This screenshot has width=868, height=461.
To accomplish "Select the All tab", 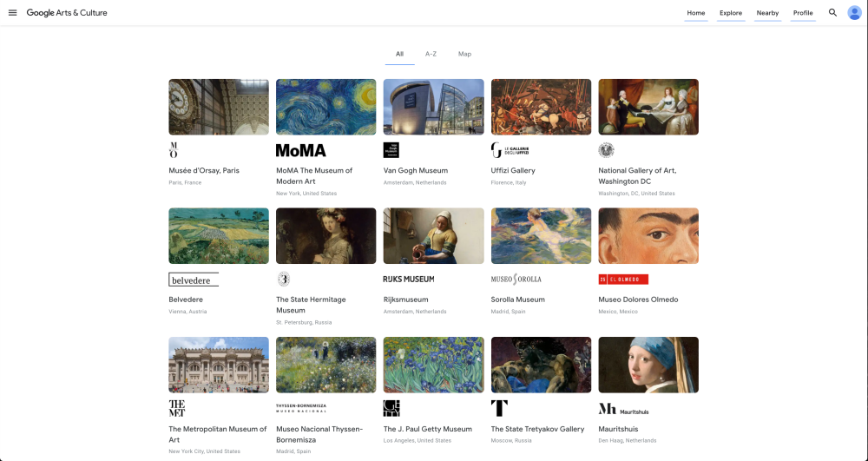I will [x=399, y=54].
